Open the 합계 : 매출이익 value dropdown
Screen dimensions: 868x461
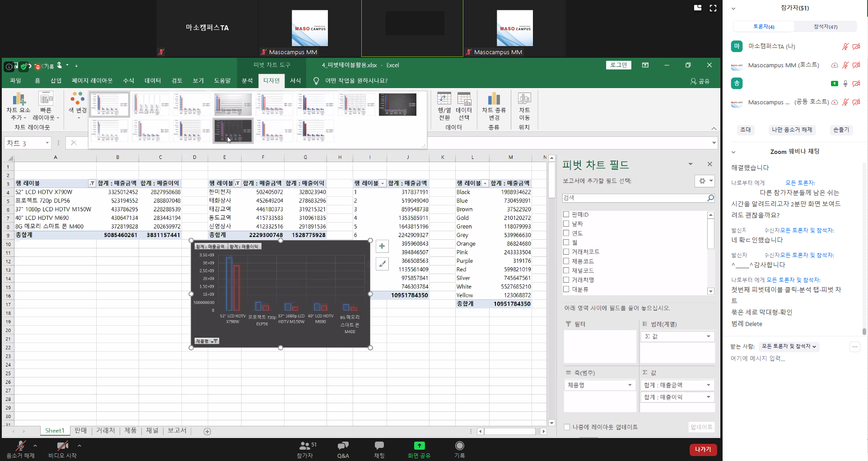point(708,397)
